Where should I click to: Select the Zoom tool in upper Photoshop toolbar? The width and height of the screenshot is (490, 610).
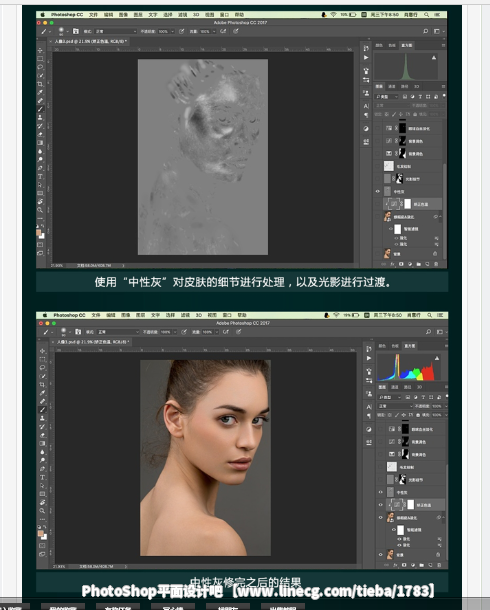click(40, 210)
